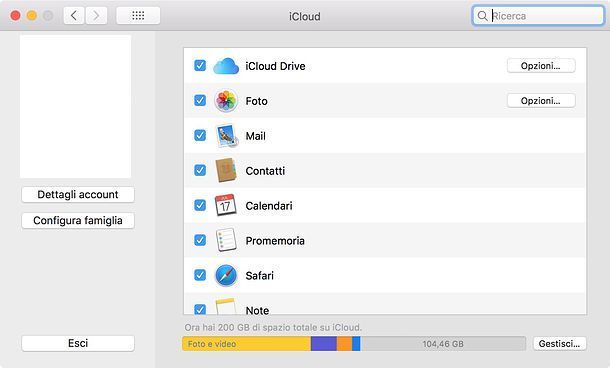Minimize the window with yellow button

[x=32, y=16]
